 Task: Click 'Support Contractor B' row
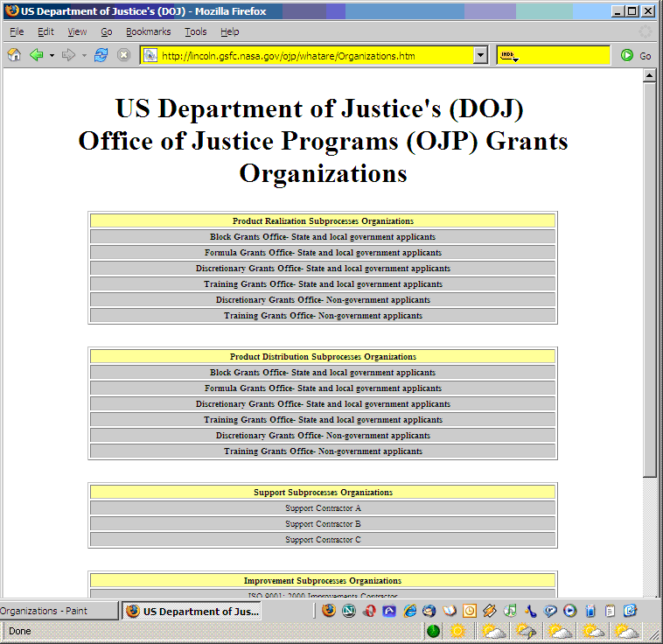tap(323, 524)
